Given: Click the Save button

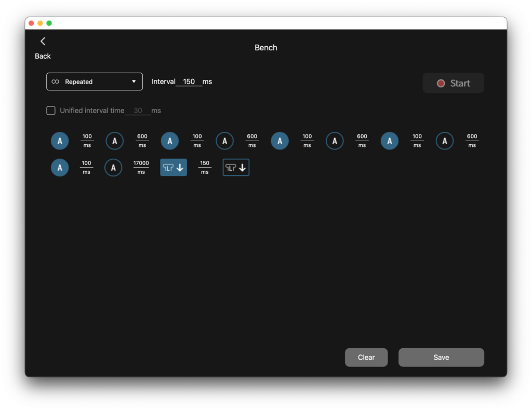Looking at the screenshot, I should (x=441, y=358).
